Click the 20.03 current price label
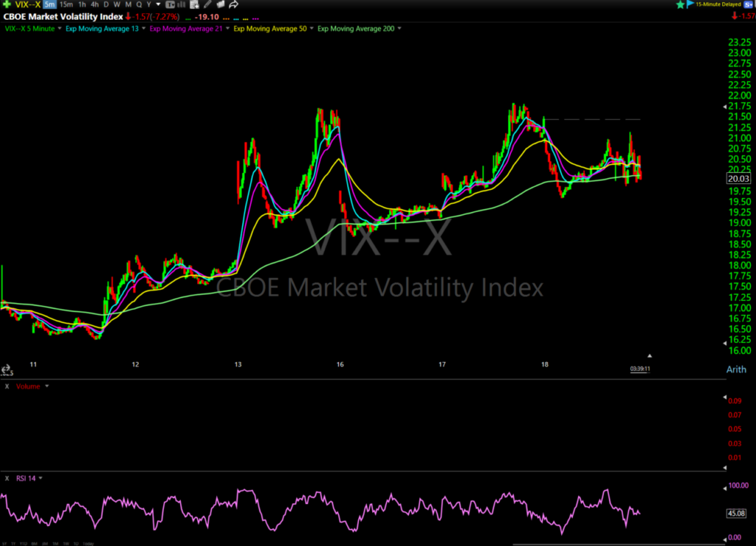756x546 pixels. coord(738,179)
